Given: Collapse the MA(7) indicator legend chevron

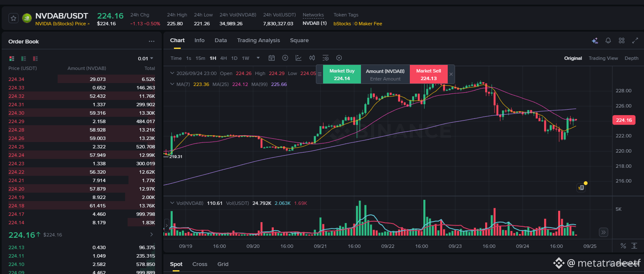Looking at the screenshot, I should pyautogui.click(x=172, y=84).
